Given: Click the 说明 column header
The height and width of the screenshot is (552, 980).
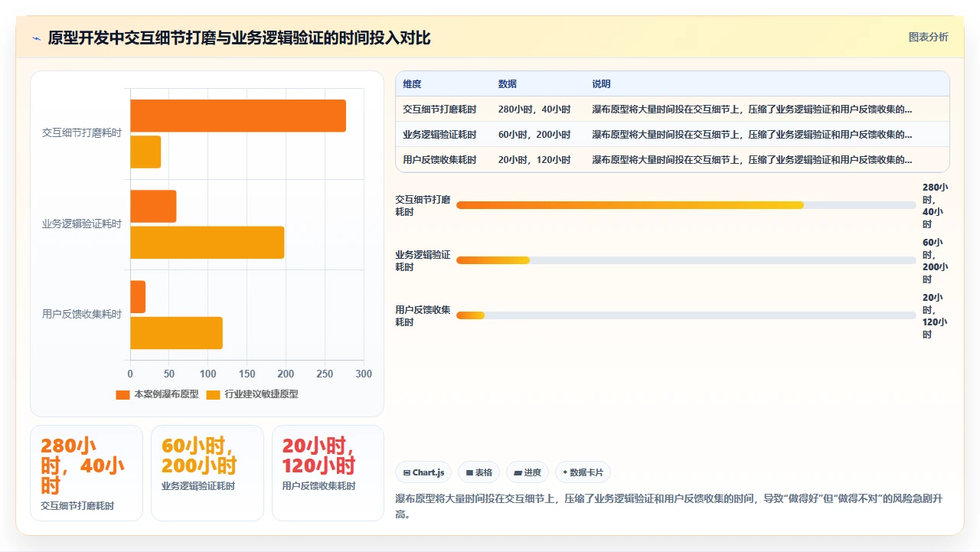Looking at the screenshot, I should (x=601, y=84).
